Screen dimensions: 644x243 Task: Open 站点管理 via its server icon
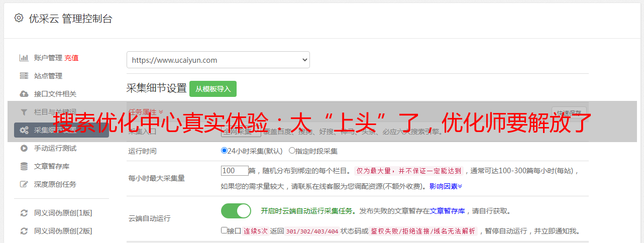click(x=24, y=76)
